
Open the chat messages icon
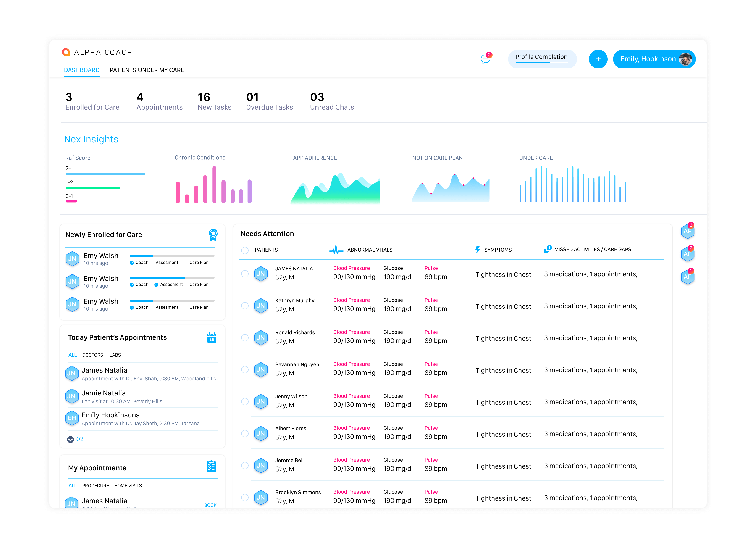tap(486, 59)
